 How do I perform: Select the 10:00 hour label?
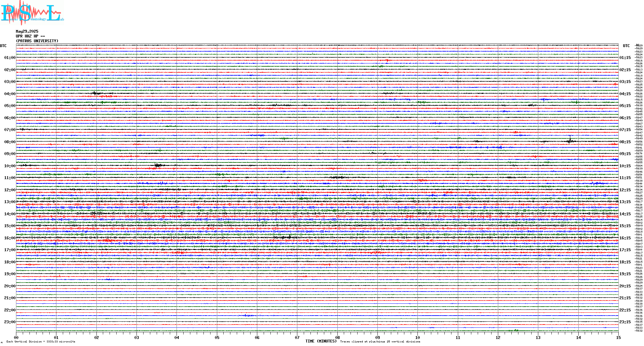[x=10, y=166]
